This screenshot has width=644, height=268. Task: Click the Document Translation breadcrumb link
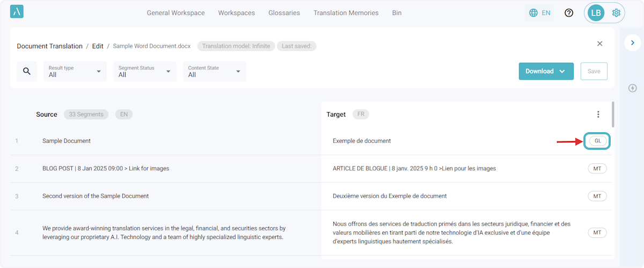click(x=49, y=46)
